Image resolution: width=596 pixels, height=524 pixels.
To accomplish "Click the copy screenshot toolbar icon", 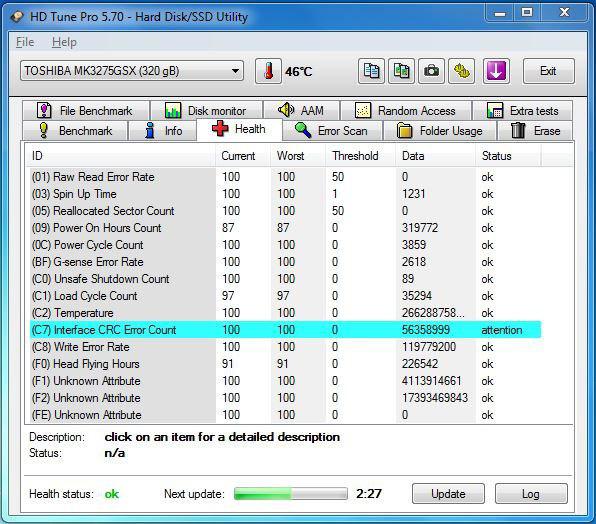I will 401,71.
